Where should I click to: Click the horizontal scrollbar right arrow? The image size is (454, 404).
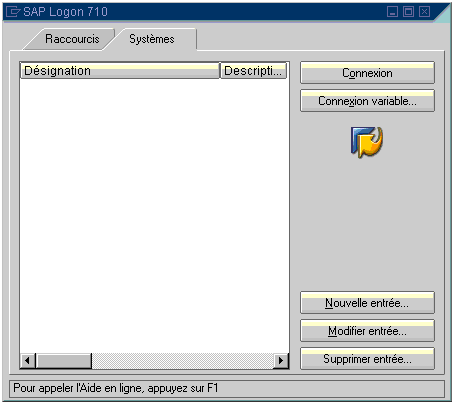[x=281, y=361]
